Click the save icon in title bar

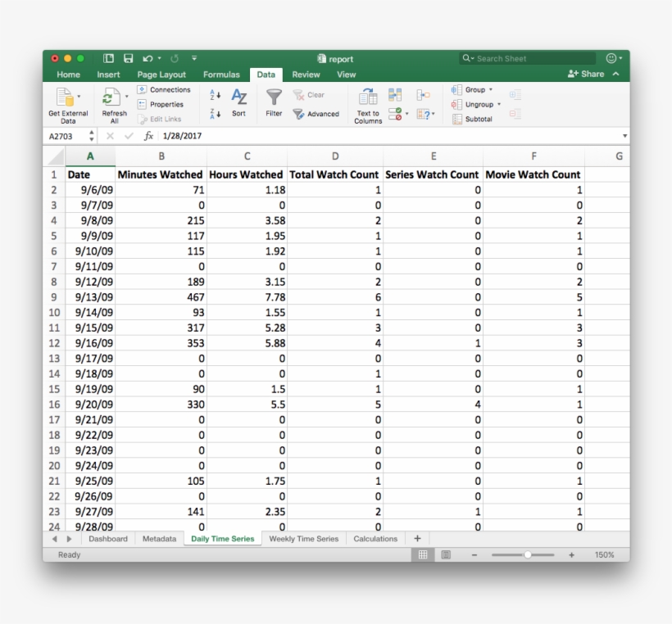point(128,58)
